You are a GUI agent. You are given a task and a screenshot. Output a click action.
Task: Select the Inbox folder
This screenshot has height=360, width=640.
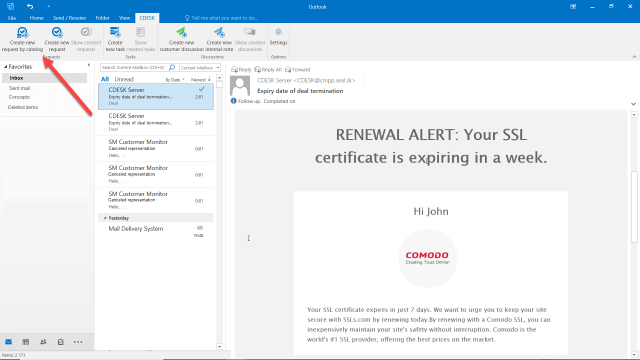coord(44,78)
